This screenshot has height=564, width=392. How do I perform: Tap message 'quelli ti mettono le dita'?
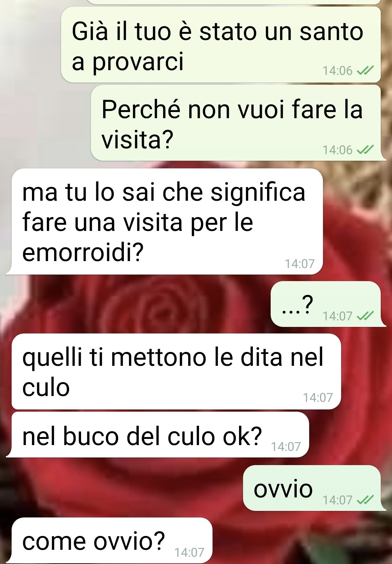click(176, 372)
